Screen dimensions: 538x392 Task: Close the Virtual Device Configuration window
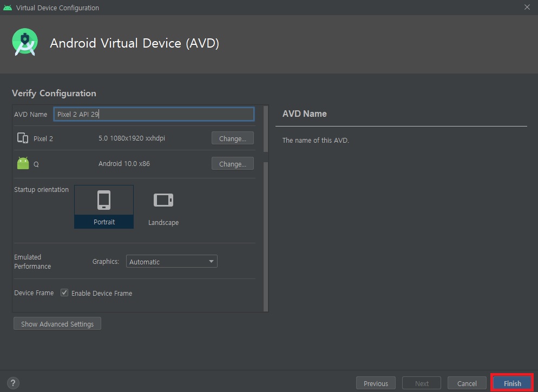click(527, 7)
